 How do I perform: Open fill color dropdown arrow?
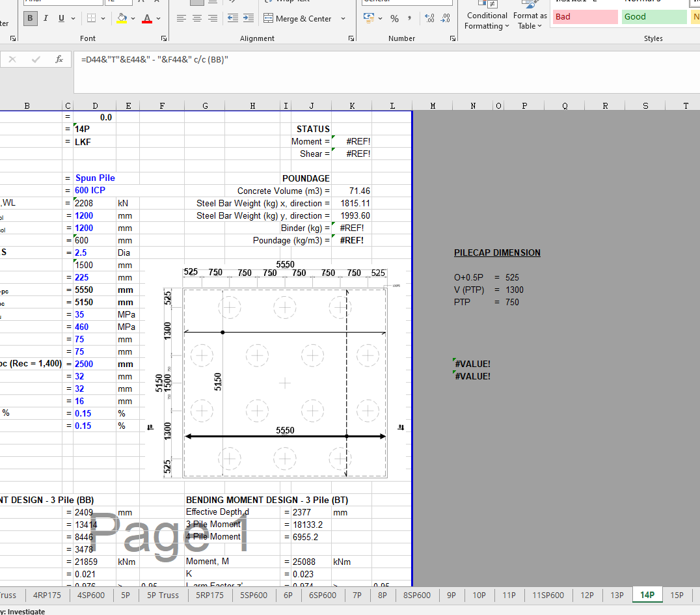[133, 18]
